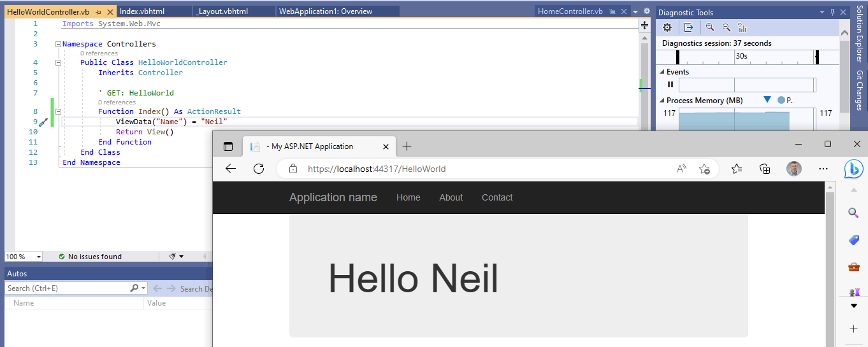Click the 0 references lens above class
Screen dimensions: 868x347
(99, 53)
